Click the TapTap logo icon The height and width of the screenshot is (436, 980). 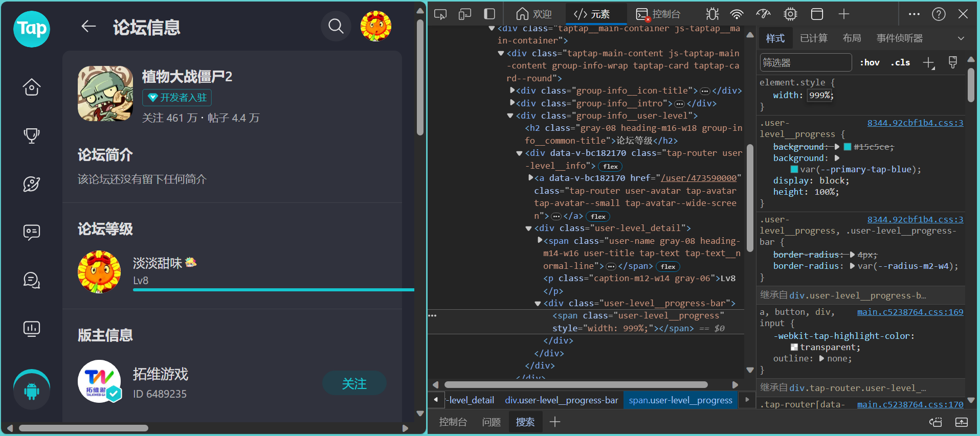pos(32,29)
